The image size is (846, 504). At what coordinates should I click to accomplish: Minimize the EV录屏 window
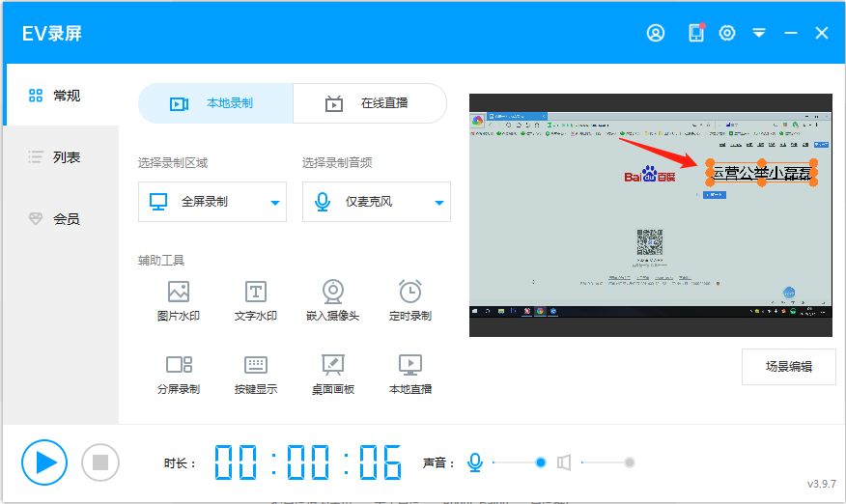[x=790, y=33]
